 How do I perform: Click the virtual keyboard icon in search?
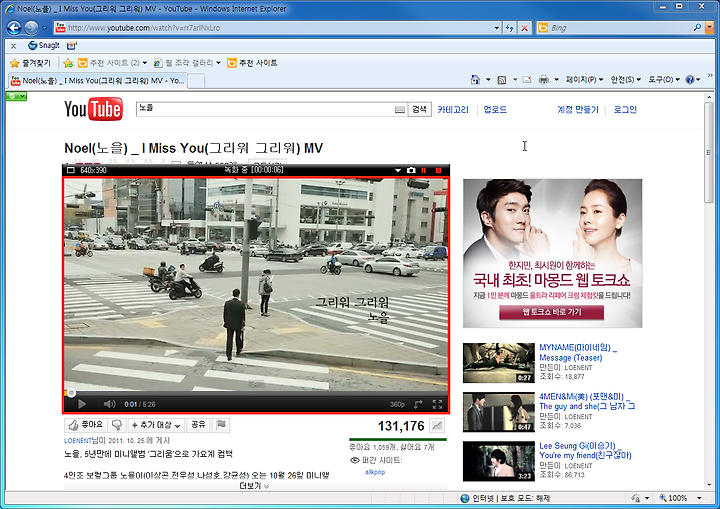[x=400, y=109]
